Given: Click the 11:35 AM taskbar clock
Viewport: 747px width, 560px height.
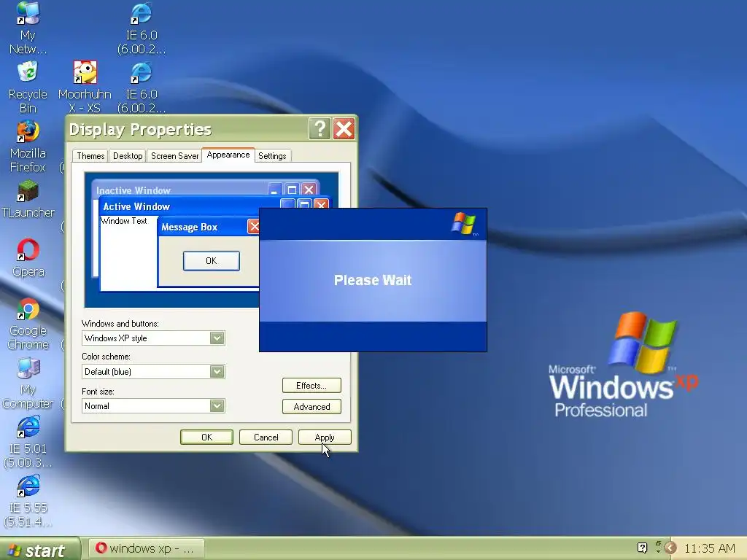Looking at the screenshot, I should click(709, 548).
